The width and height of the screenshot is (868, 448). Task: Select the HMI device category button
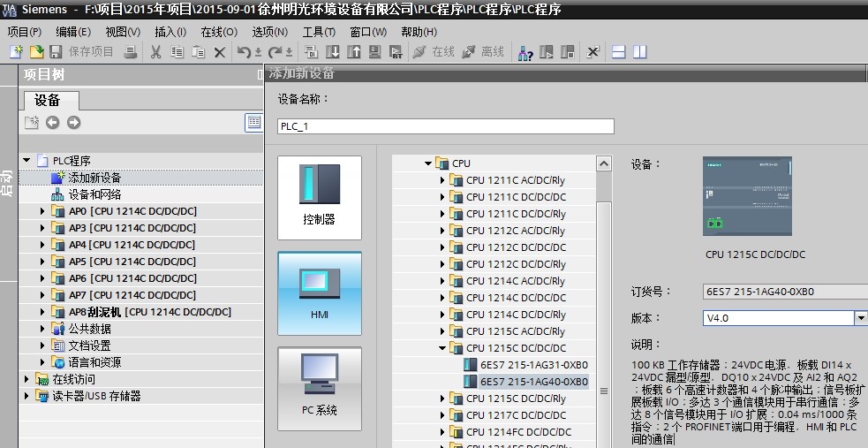coord(320,293)
